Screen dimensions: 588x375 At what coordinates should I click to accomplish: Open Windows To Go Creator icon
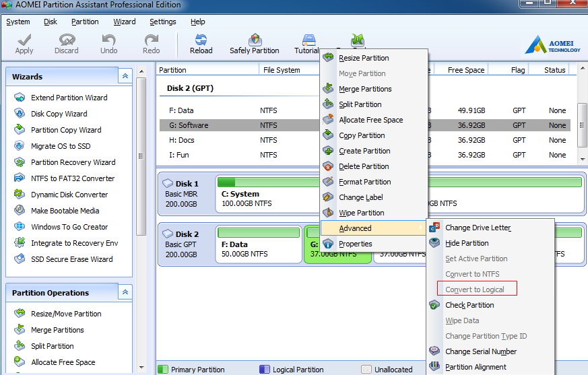[x=20, y=226]
